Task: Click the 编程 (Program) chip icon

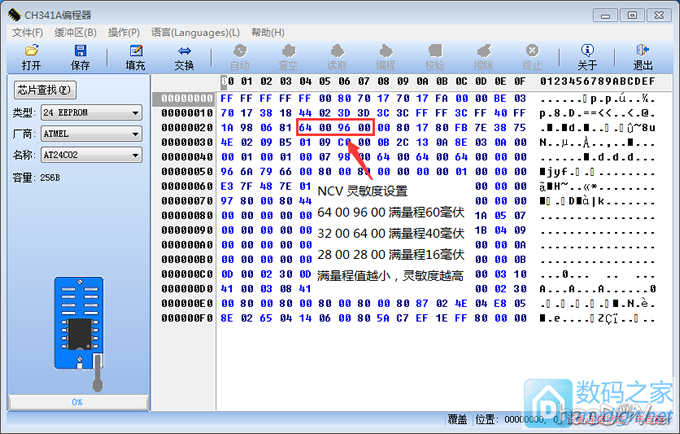Action: point(385,56)
